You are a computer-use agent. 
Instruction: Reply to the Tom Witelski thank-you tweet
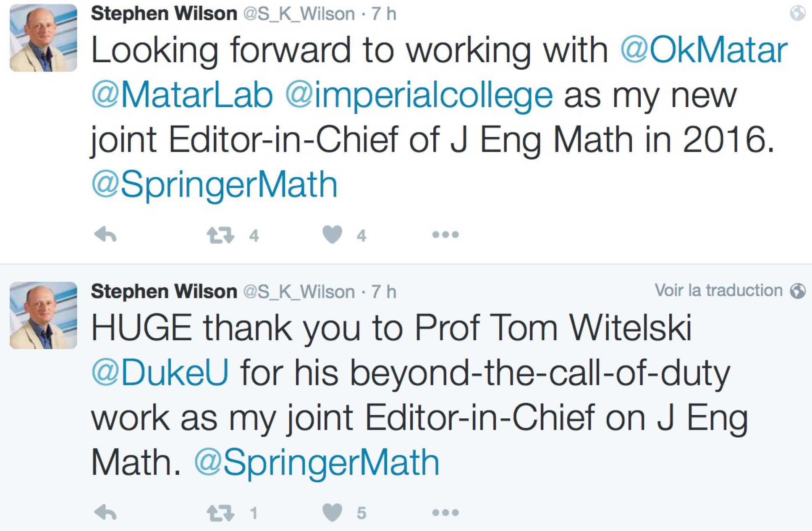click(105, 513)
